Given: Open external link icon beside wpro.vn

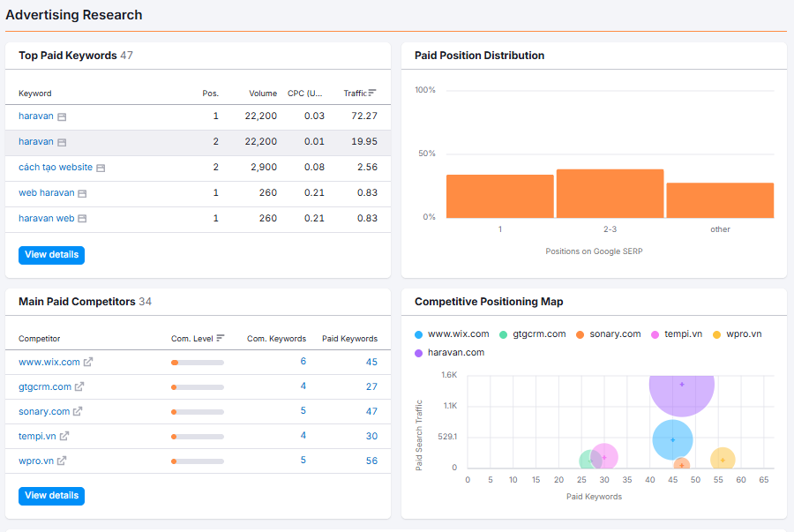Looking at the screenshot, I should 62,461.
